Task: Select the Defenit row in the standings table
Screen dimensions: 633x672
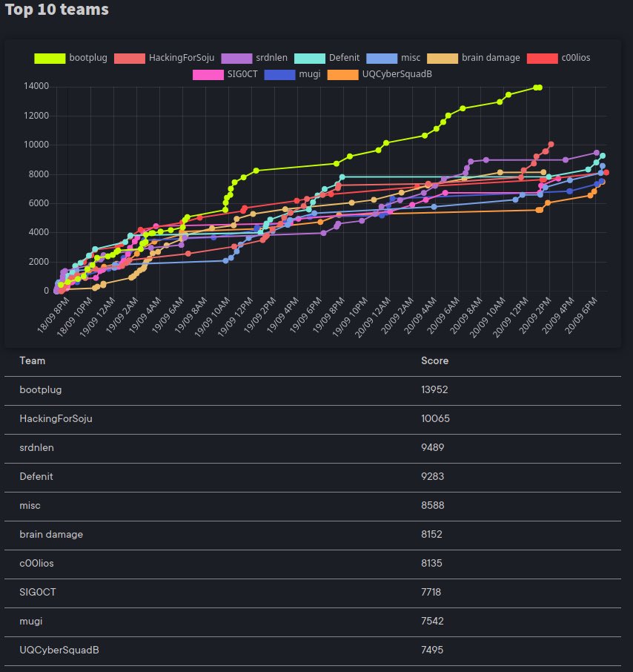Action: click(36, 477)
